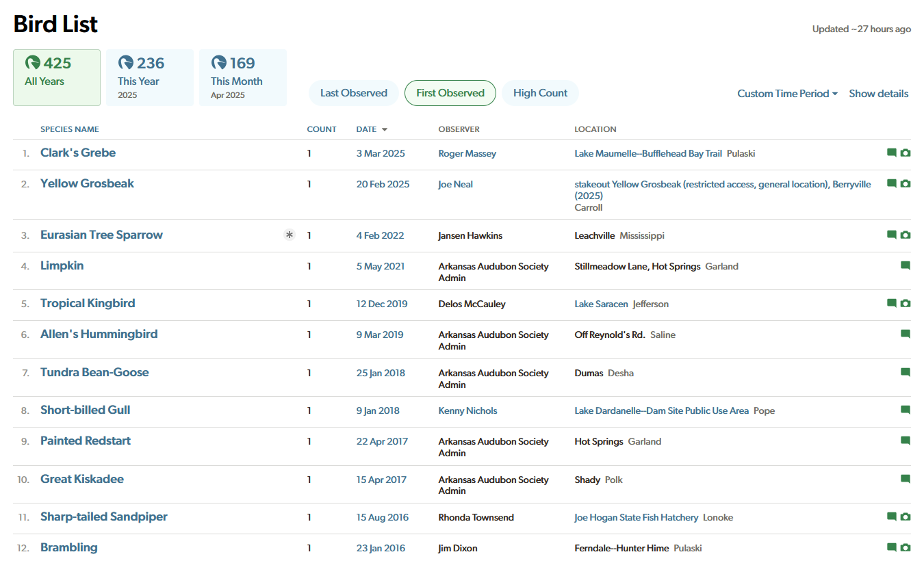Select the This Year 236 tab

point(149,77)
